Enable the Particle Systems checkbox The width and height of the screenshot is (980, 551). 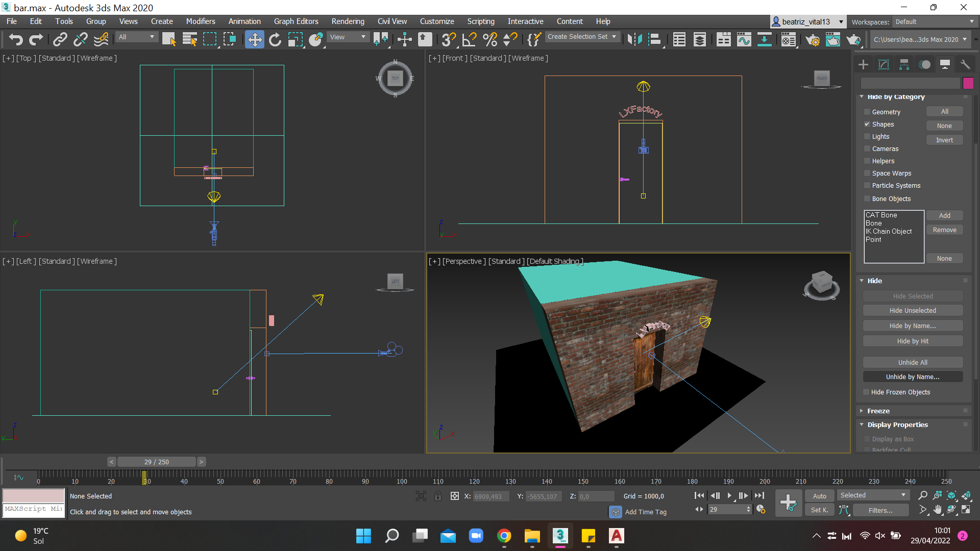click(867, 185)
